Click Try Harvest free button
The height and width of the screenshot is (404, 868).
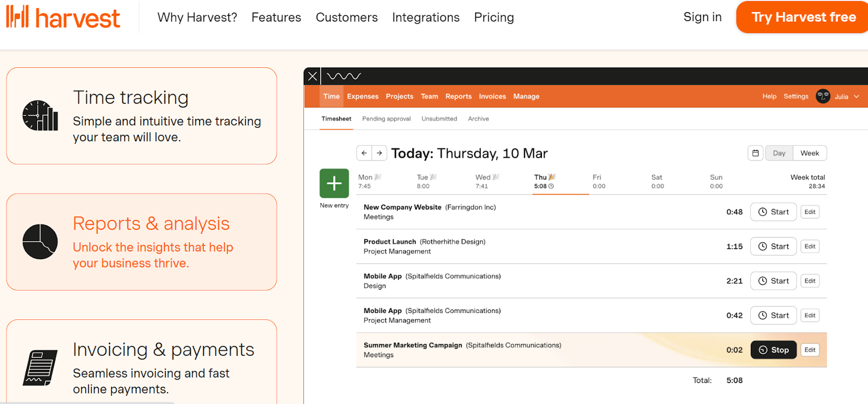pos(803,17)
